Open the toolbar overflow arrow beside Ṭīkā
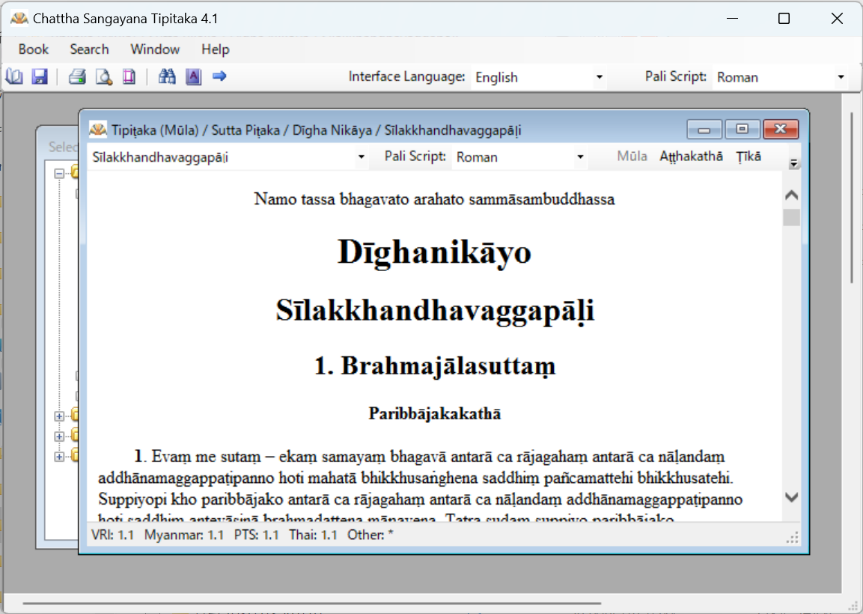The height and width of the screenshot is (614, 863). pyautogui.click(x=793, y=163)
